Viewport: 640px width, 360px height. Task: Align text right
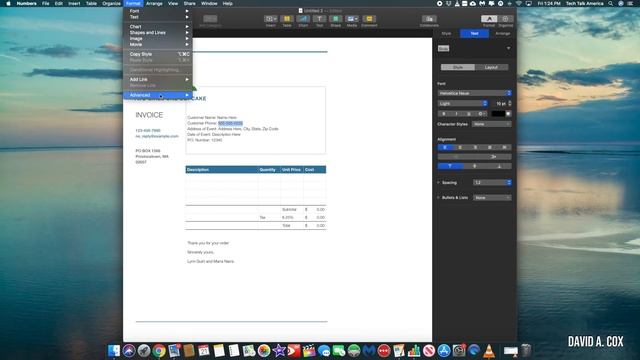(475, 147)
